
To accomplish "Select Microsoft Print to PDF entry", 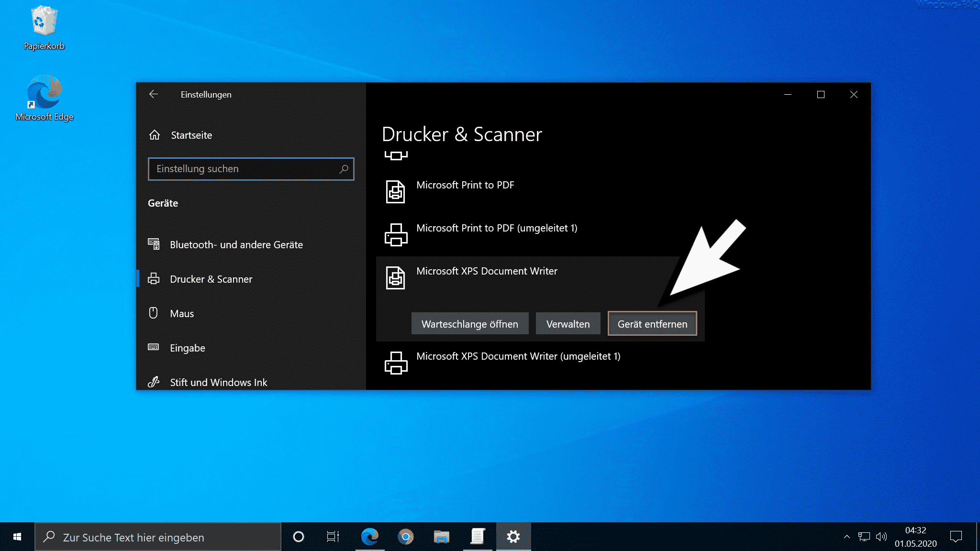I will [x=465, y=185].
